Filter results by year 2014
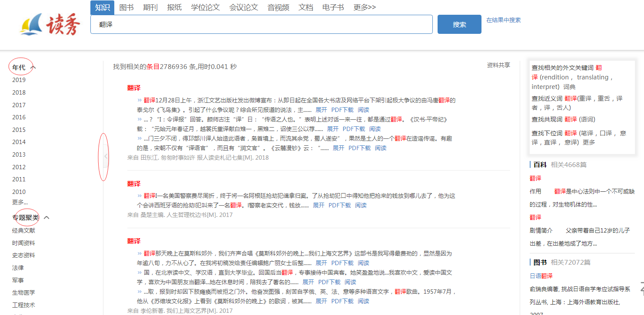This screenshot has height=315, width=644. pos(19,142)
